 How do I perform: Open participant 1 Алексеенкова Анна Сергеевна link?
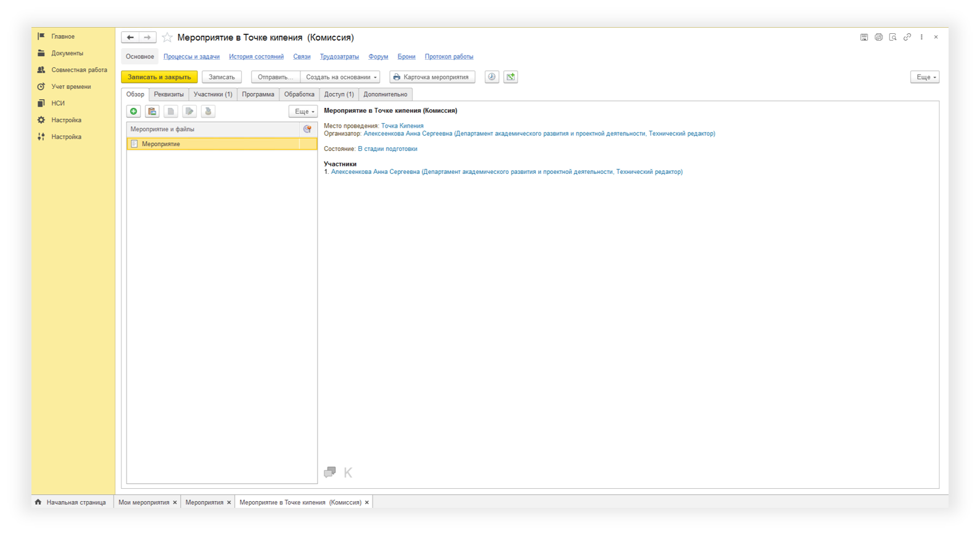click(506, 172)
